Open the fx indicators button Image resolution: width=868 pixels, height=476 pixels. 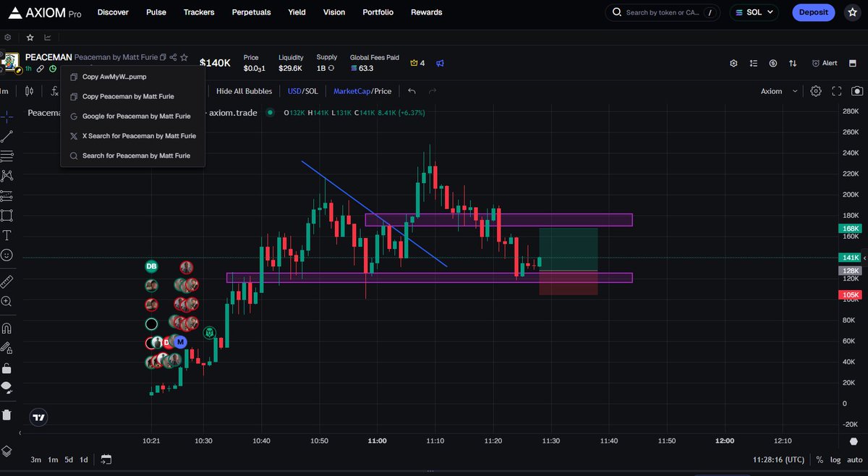tap(54, 91)
